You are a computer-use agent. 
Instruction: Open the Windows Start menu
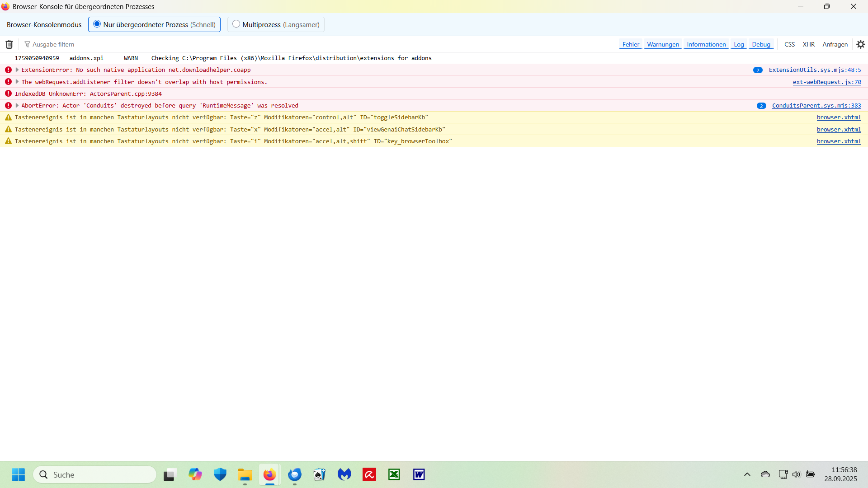[x=18, y=474]
